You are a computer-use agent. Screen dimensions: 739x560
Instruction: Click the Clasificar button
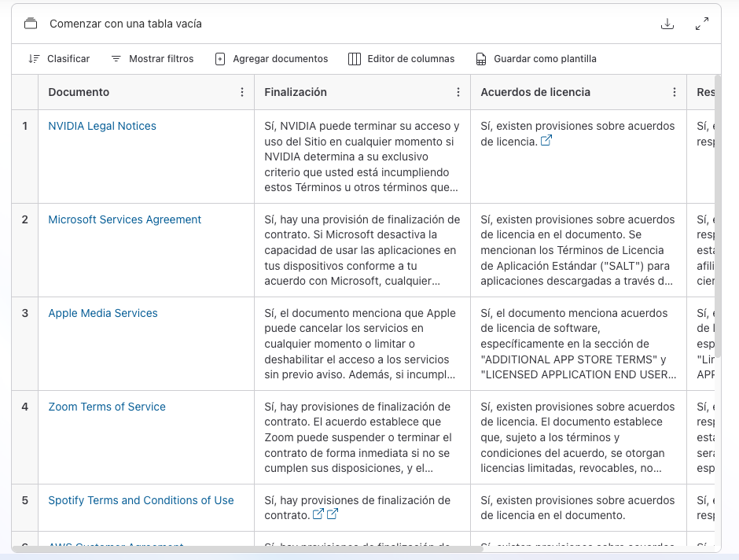tap(59, 59)
